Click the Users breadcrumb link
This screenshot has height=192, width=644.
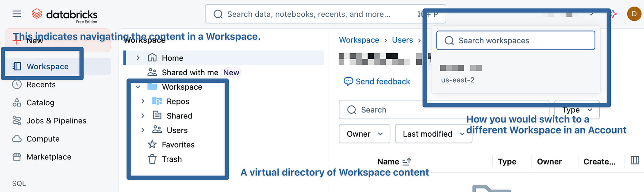click(x=402, y=40)
